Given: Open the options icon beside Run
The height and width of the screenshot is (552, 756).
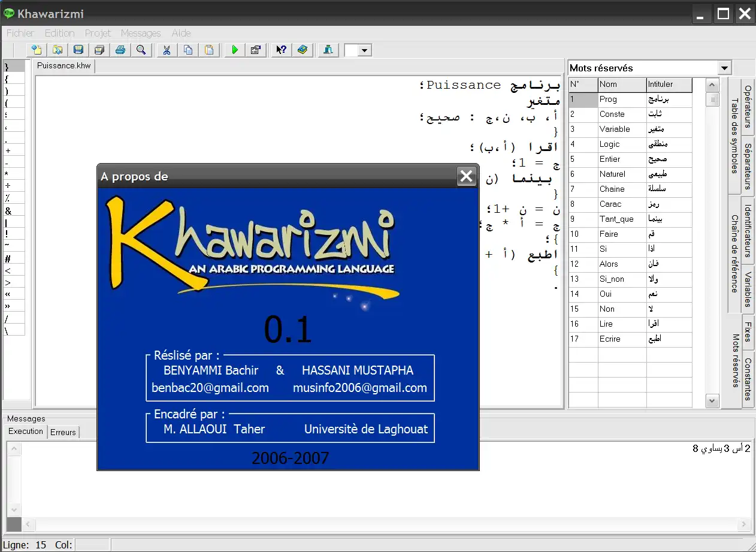Looking at the screenshot, I should click(256, 50).
